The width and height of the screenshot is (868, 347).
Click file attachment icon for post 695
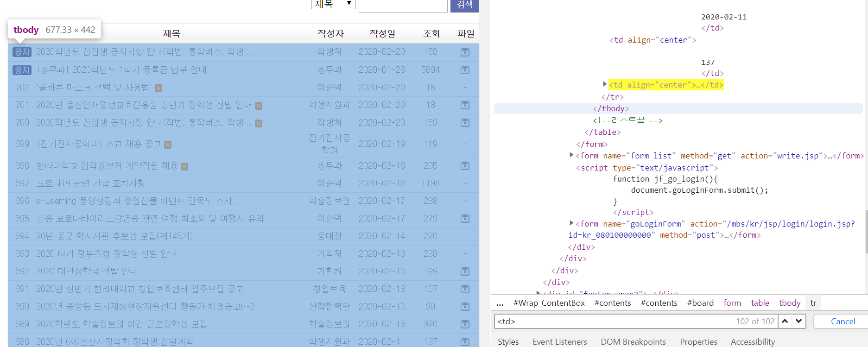(x=465, y=219)
